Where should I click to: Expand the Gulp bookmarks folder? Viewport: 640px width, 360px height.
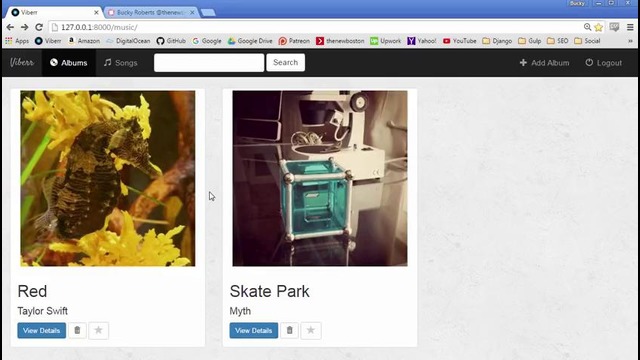point(530,41)
